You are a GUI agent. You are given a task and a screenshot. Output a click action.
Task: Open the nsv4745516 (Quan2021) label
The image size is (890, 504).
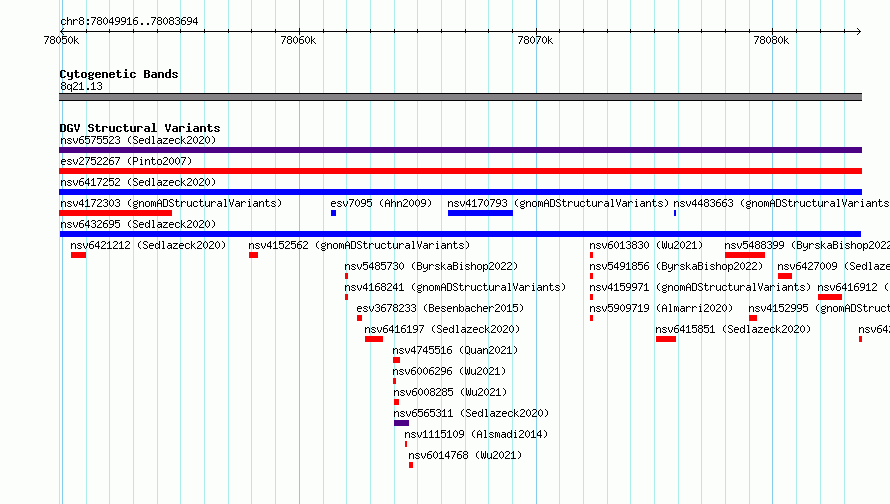(455, 350)
